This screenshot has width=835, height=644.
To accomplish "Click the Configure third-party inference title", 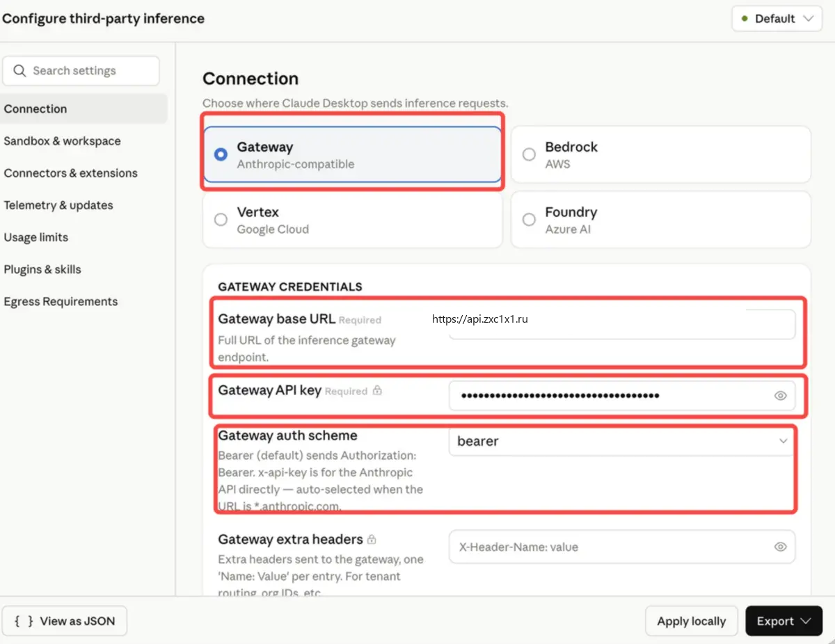I will [x=103, y=19].
